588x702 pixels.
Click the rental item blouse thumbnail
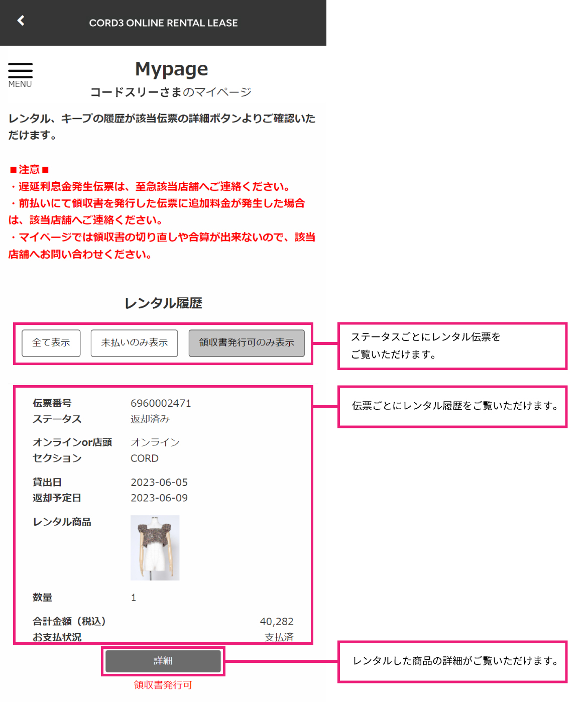(x=155, y=548)
